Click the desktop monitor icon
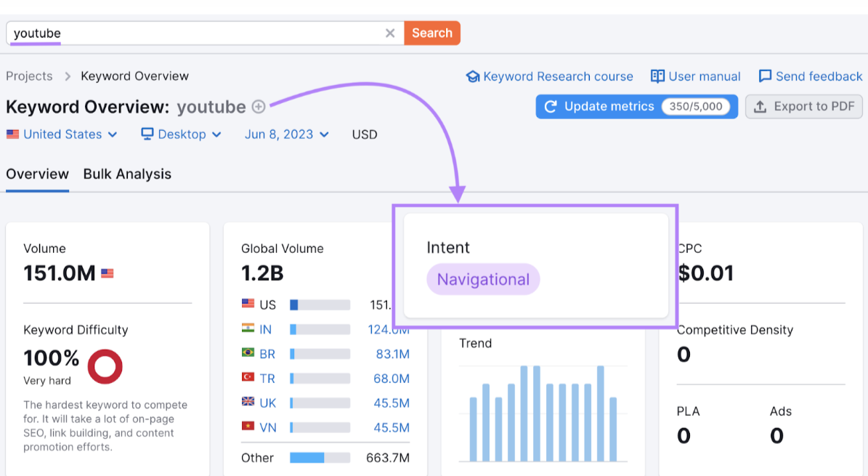The height and width of the screenshot is (476, 868). (x=147, y=134)
